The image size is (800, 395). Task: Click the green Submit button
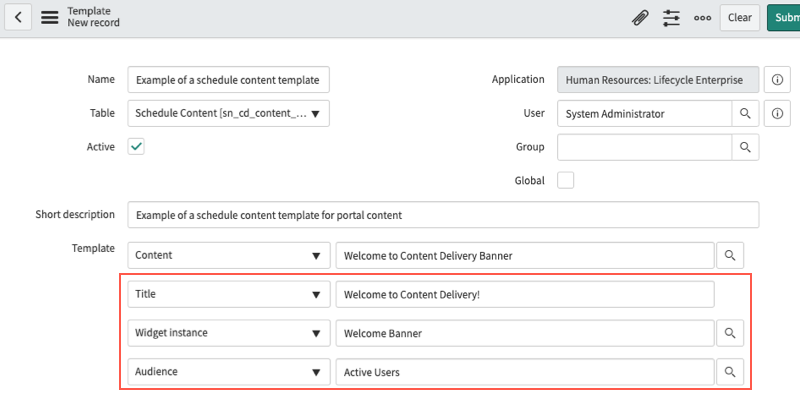pyautogui.click(x=784, y=18)
